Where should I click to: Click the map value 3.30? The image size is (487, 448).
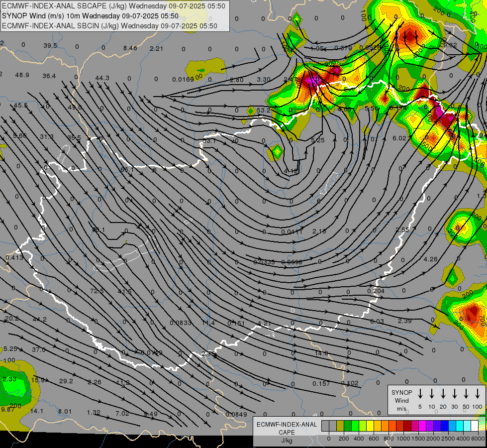click(x=263, y=79)
